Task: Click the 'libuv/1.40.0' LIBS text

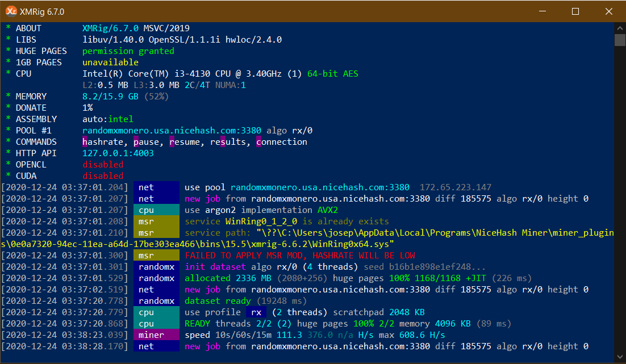Action: click(113, 40)
